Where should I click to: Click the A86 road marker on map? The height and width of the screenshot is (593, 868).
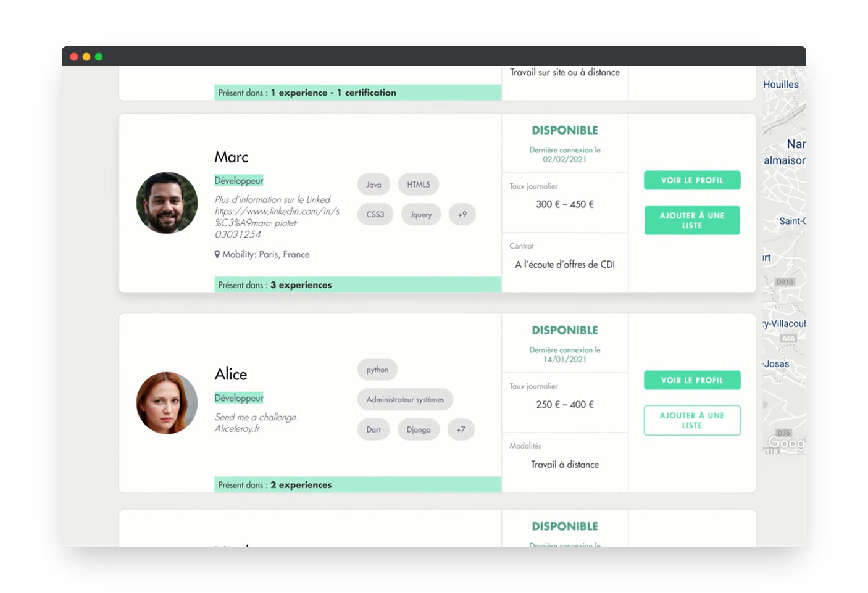coord(788,338)
